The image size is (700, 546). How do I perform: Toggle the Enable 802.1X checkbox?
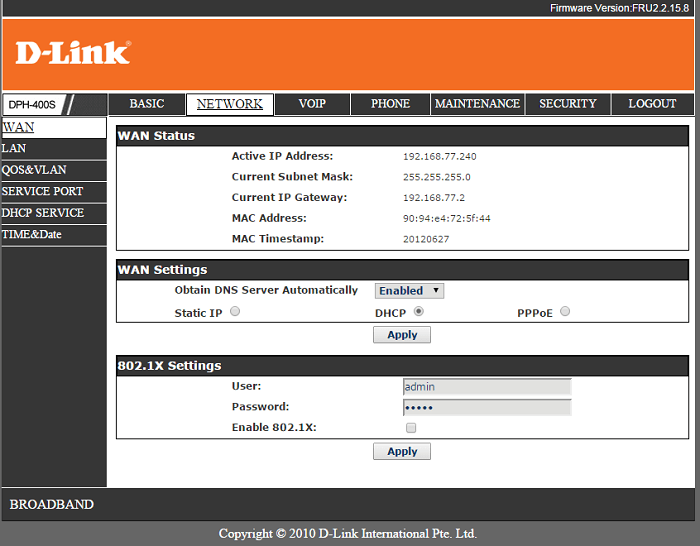pyautogui.click(x=411, y=428)
